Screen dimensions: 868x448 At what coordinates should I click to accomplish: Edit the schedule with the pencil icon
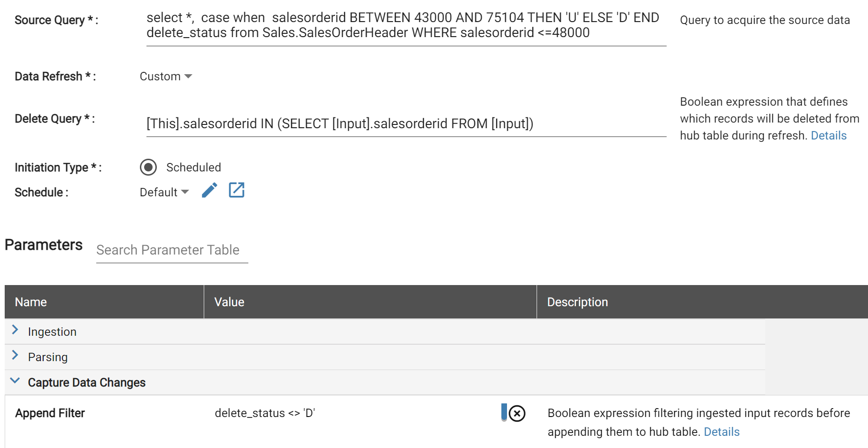click(x=209, y=190)
